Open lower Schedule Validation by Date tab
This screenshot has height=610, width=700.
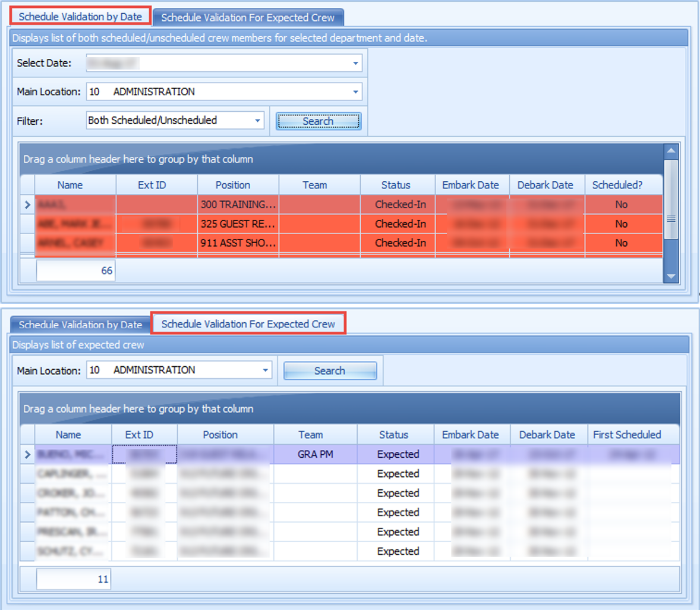80,325
